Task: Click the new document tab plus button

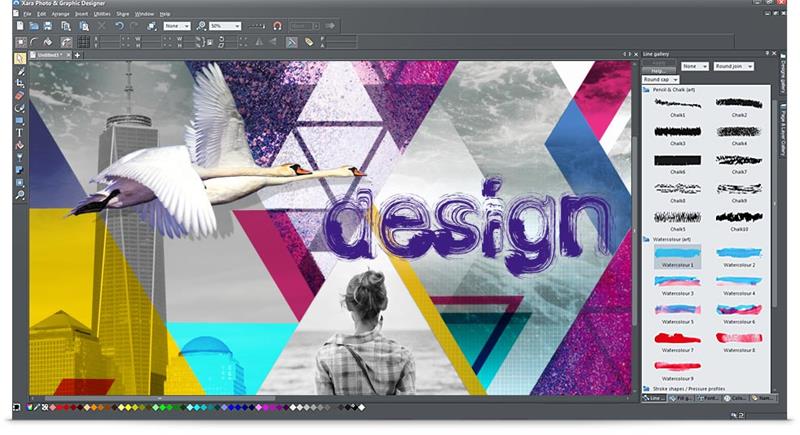Action: point(77,54)
